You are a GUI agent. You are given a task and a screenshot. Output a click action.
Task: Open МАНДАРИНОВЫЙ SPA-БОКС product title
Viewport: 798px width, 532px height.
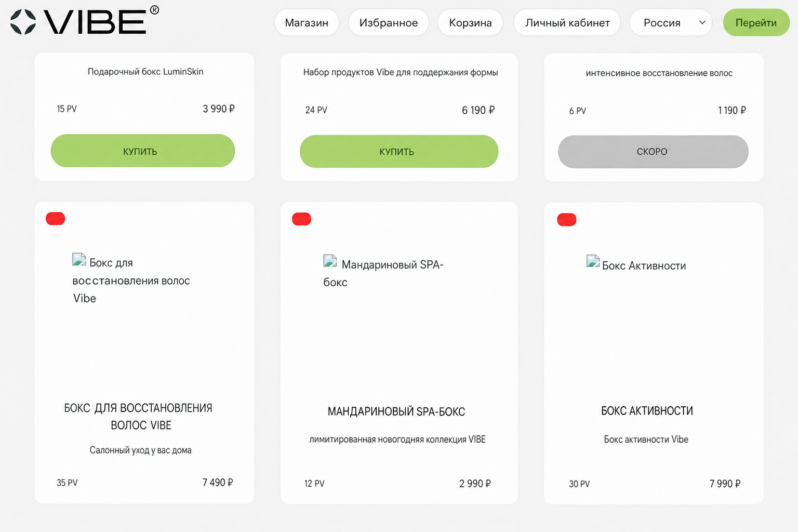(x=396, y=411)
